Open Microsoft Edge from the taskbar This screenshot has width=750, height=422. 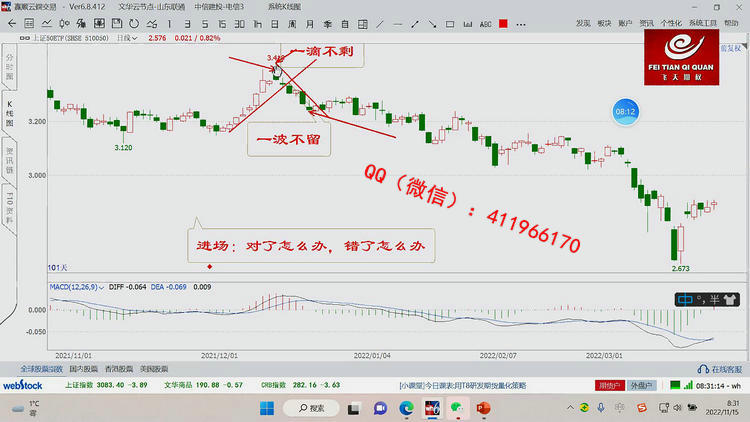click(407, 408)
